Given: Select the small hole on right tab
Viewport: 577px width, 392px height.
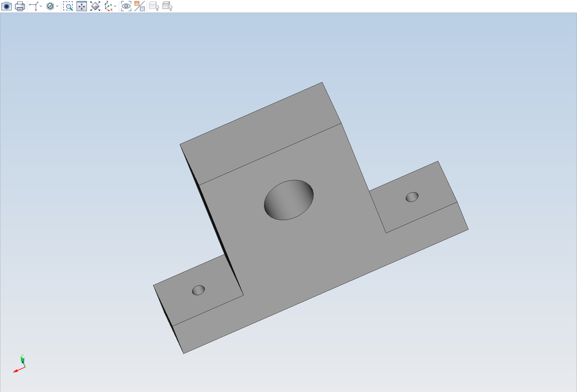Looking at the screenshot, I should [x=412, y=197].
